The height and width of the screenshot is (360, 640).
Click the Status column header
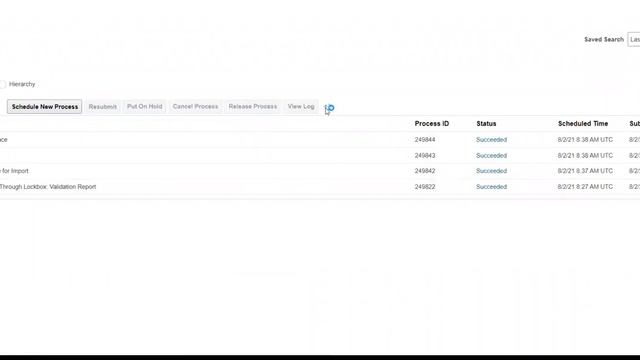pyautogui.click(x=486, y=124)
